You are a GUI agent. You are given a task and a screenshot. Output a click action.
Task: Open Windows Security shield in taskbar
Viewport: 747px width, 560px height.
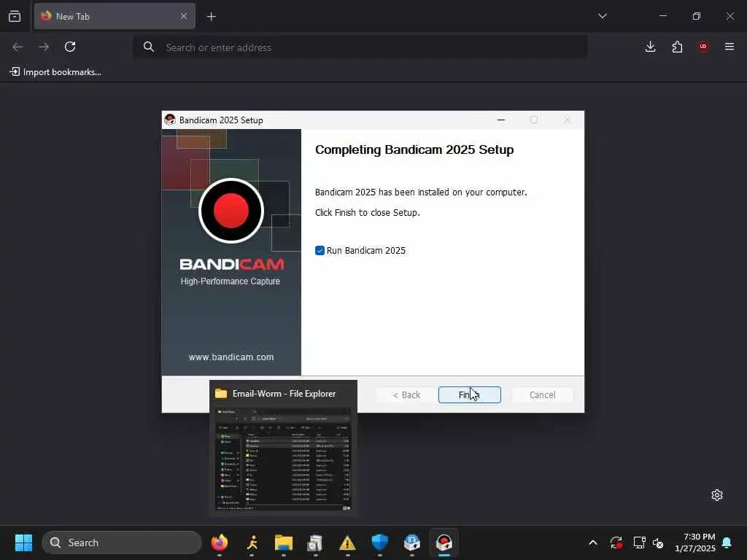pos(379,542)
